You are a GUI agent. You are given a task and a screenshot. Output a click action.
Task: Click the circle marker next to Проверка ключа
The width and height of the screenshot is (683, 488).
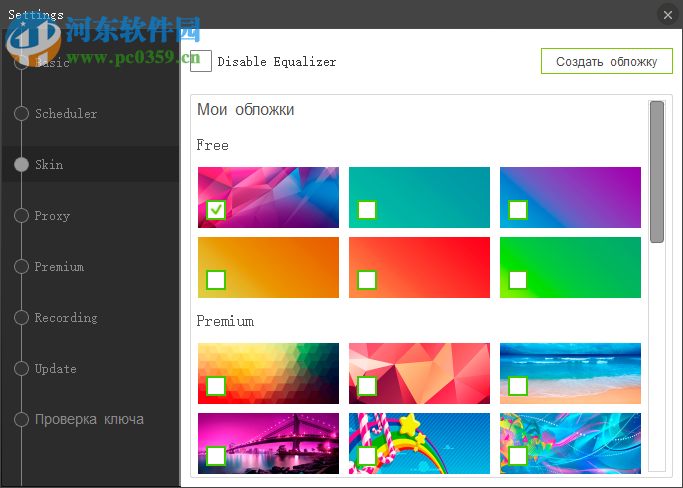21,419
